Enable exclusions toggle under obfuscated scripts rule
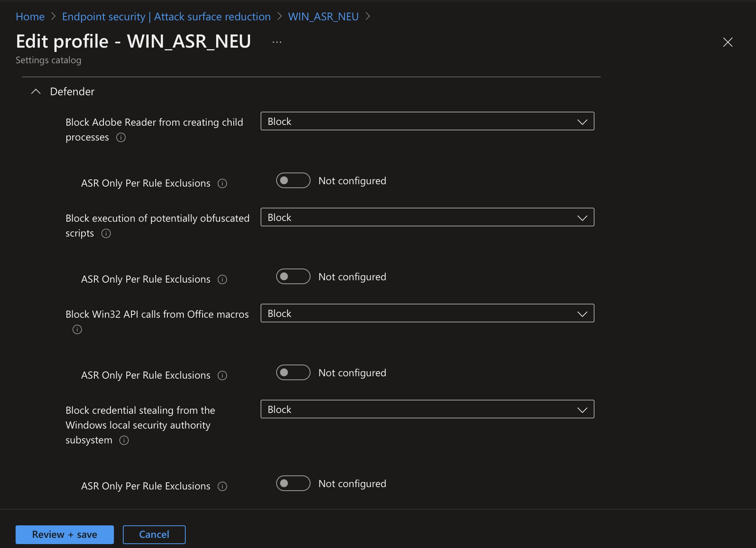 pyautogui.click(x=293, y=276)
